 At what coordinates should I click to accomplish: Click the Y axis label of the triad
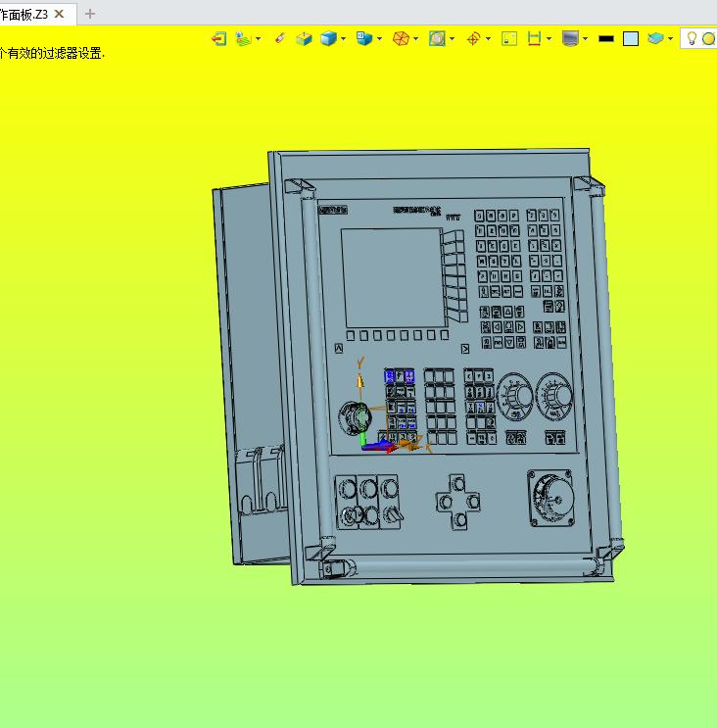360,363
